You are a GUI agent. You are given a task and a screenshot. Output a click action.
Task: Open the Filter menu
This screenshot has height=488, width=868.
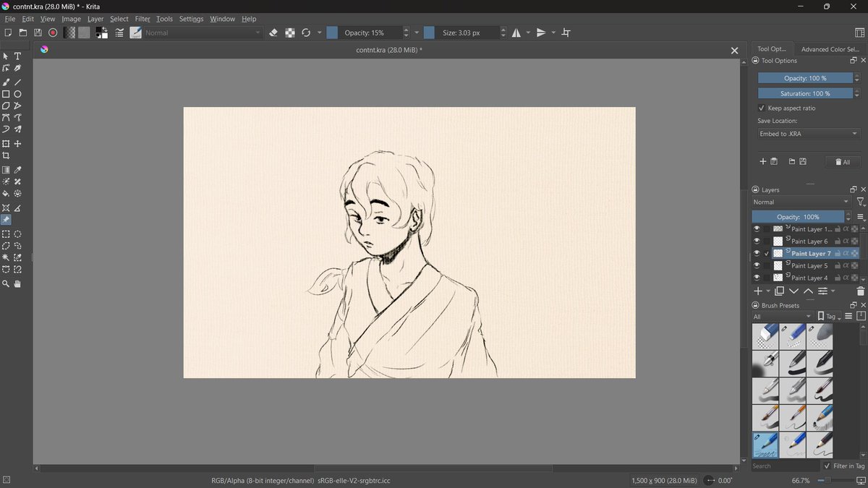click(142, 19)
